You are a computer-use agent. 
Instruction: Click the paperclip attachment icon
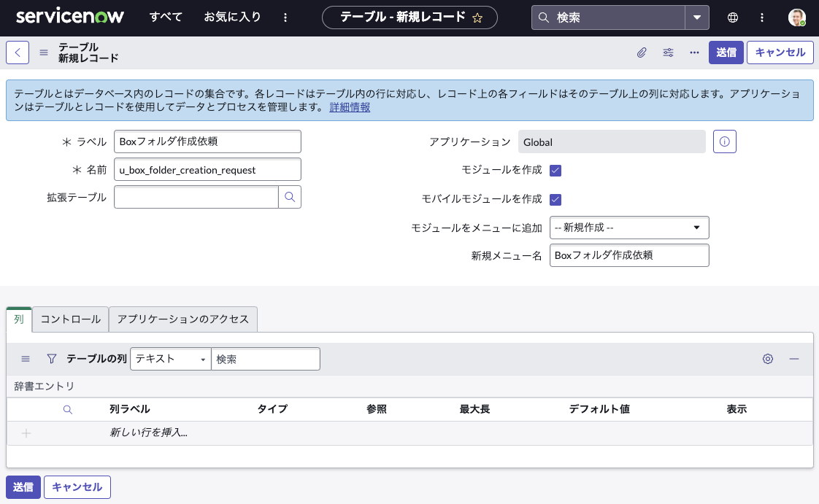pos(642,53)
